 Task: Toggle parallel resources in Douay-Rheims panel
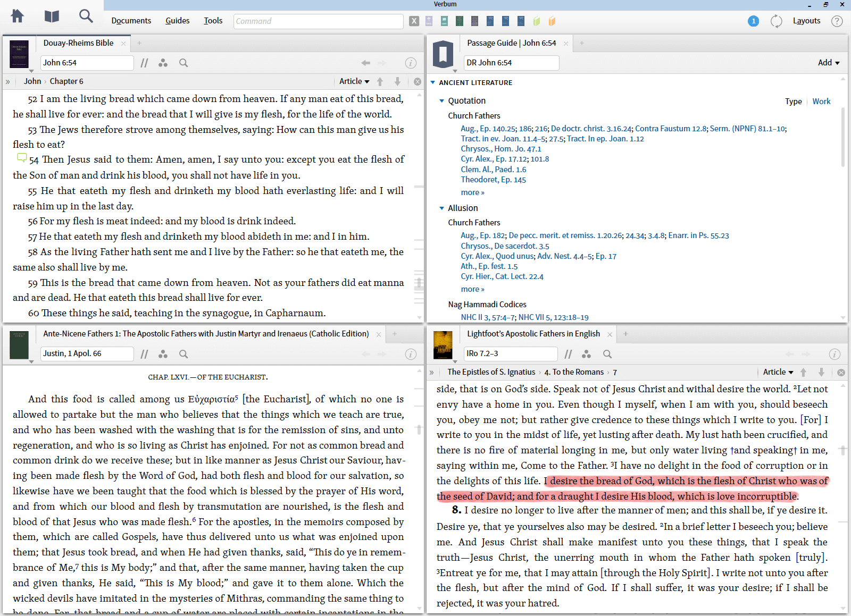tap(144, 63)
